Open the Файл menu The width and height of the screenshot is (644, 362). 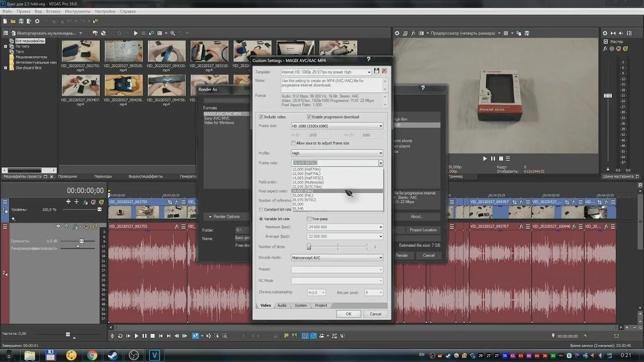pyautogui.click(x=7, y=11)
